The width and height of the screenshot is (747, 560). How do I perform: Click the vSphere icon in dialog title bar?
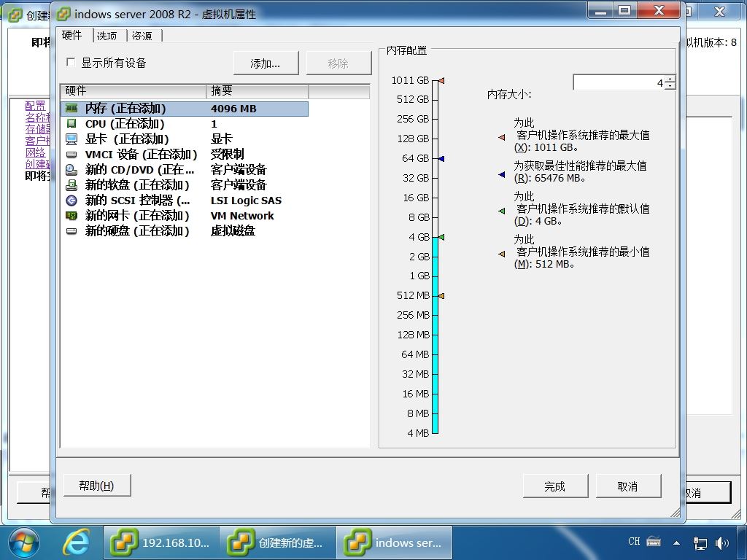click(63, 15)
